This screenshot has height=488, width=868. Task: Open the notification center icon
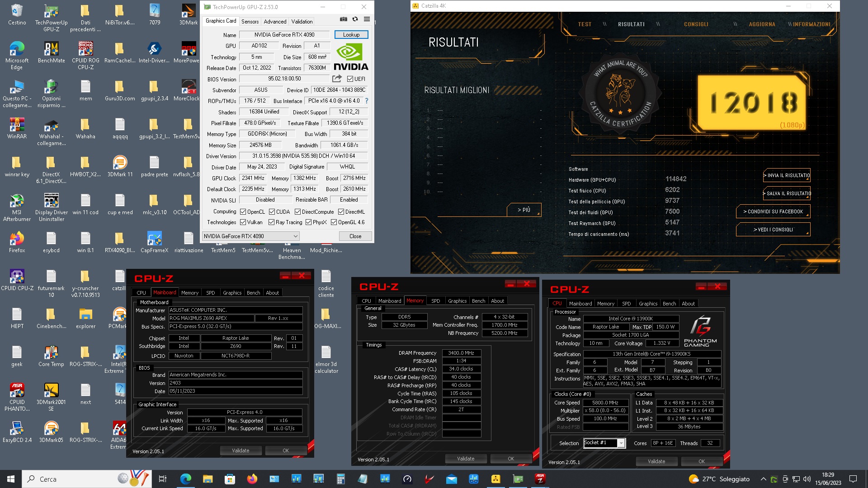tap(853, 479)
